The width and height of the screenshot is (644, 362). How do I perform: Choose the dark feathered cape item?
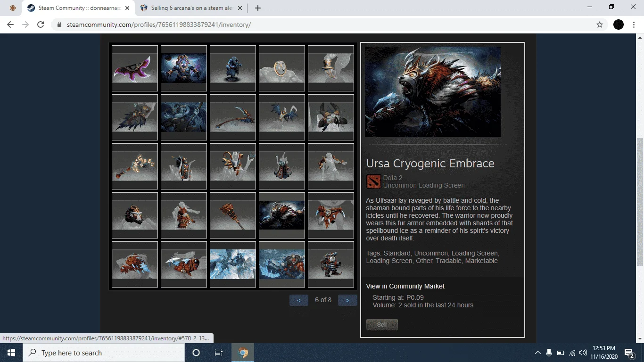(135, 117)
